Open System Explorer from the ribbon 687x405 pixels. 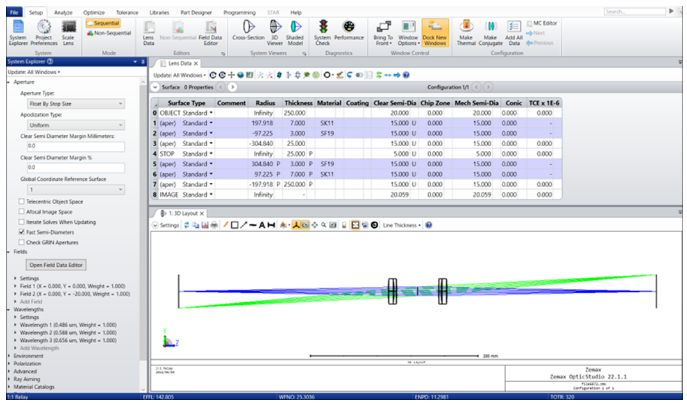click(x=18, y=33)
